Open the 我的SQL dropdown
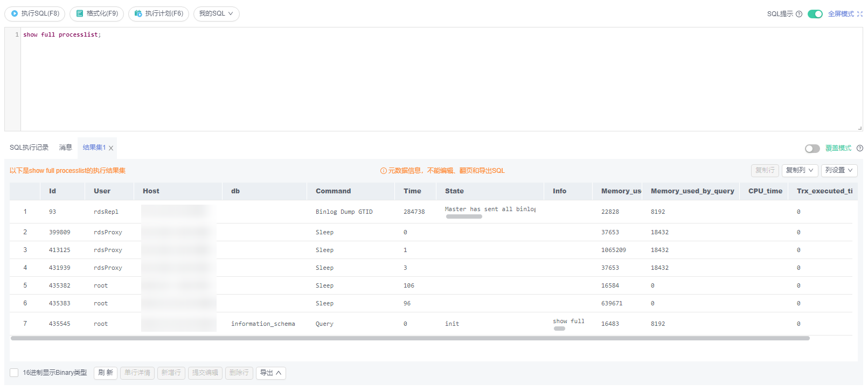 click(x=216, y=13)
